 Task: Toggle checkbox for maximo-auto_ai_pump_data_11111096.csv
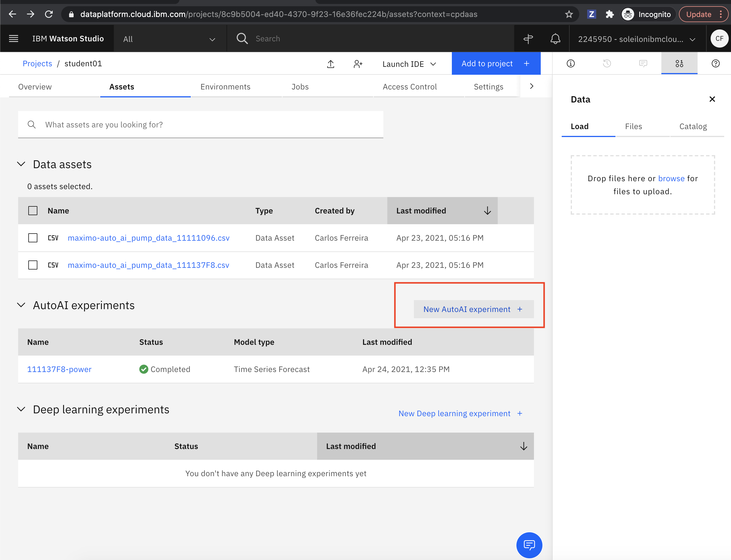tap(33, 238)
